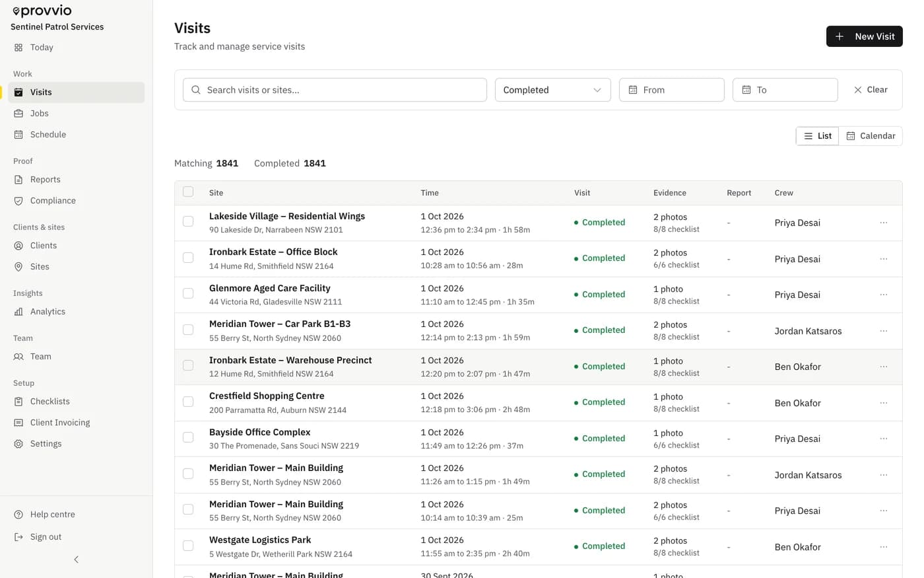The width and height of the screenshot is (924, 578).
Task: Open the Completed status filter dropdown
Action: (x=553, y=90)
